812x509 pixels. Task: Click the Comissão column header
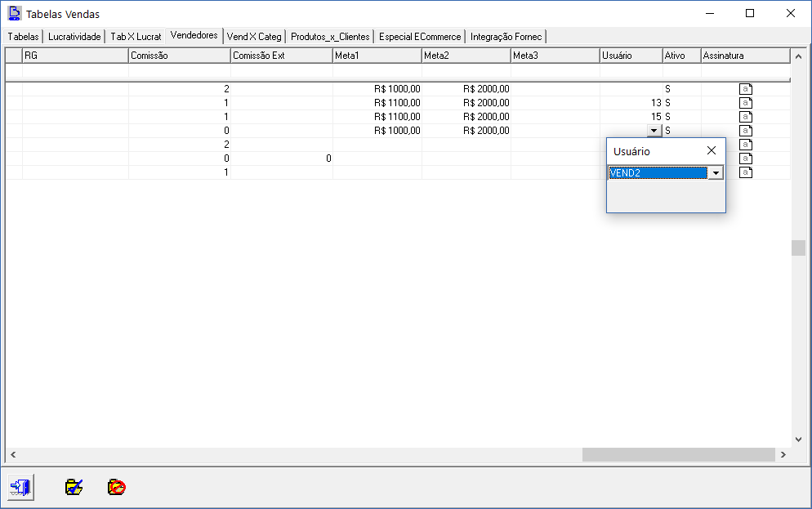(x=179, y=56)
